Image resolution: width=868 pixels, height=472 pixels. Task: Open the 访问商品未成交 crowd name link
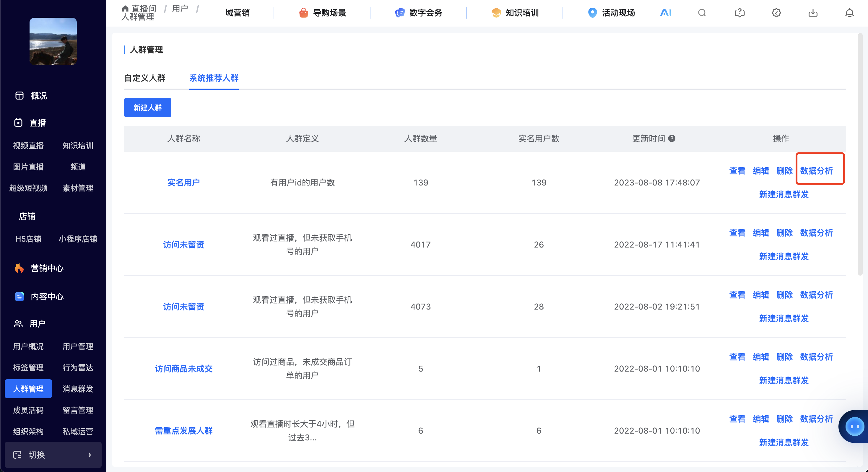click(184, 369)
